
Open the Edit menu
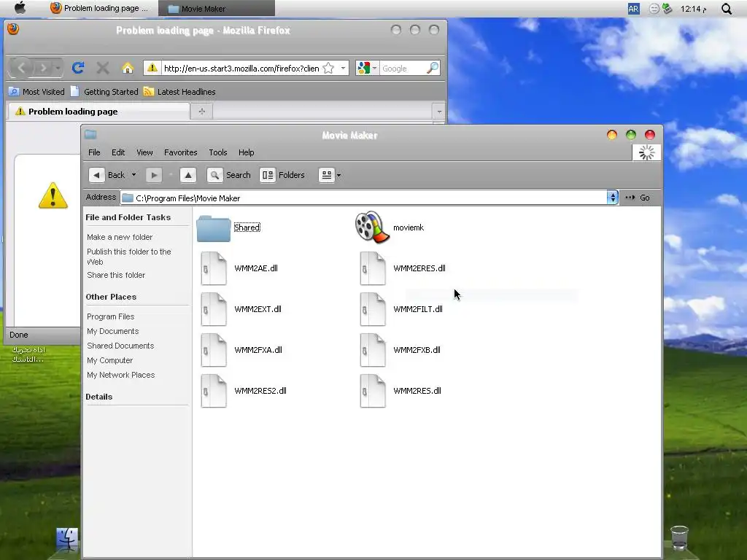pos(118,152)
